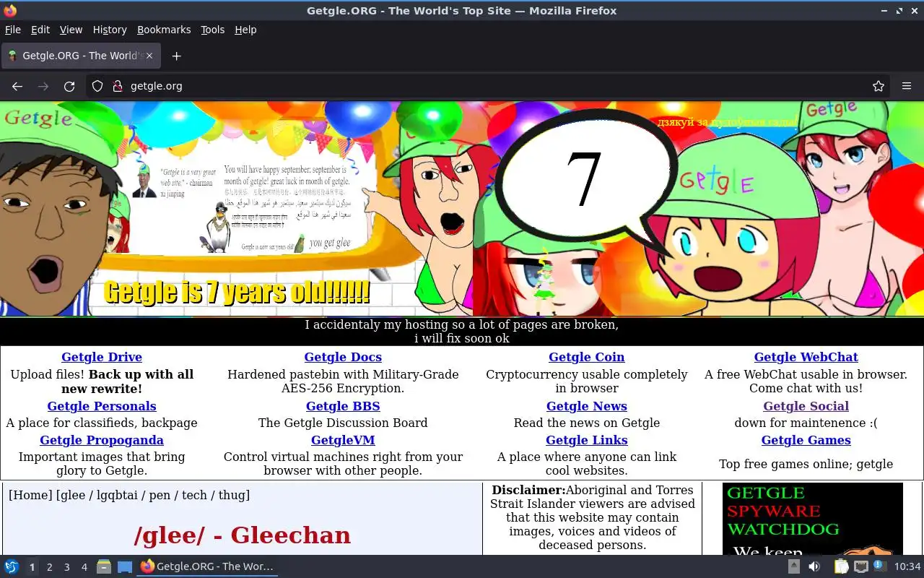Open the GetgleVM link
Viewport: 924px width, 578px height.
point(343,440)
